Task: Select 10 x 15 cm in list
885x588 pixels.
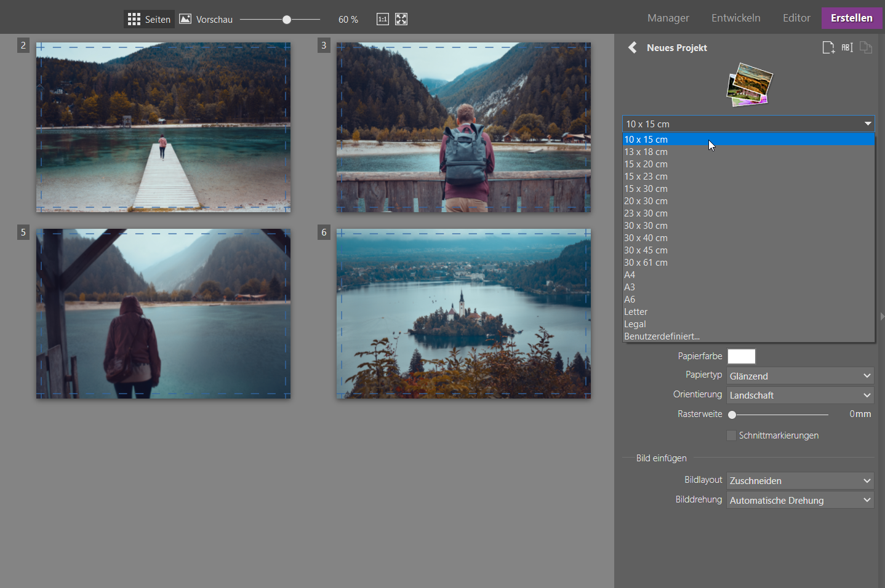Action: tap(748, 140)
